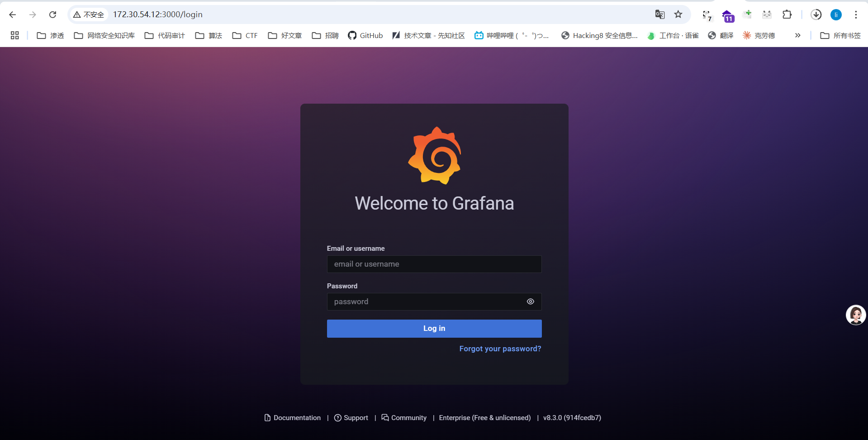
Task: Focus the Email or username field
Action: [434, 264]
